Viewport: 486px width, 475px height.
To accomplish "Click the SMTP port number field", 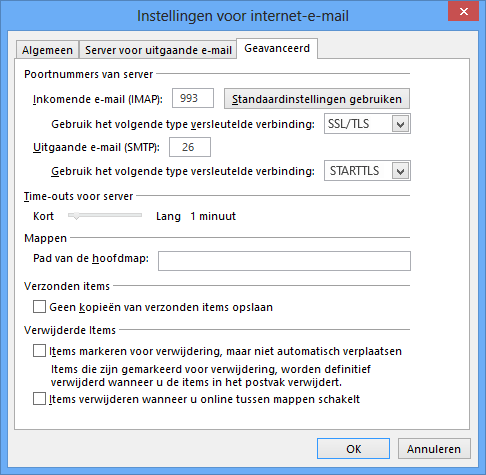I will pos(190,147).
